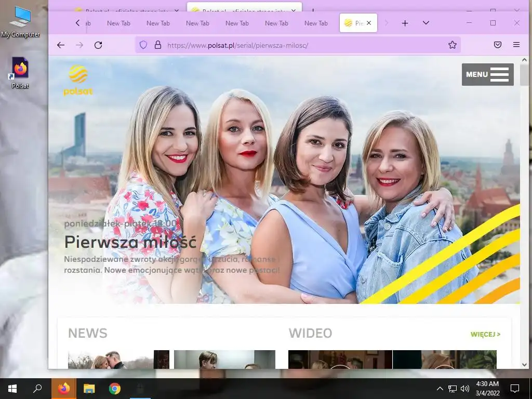The height and width of the screenshot is (399, 532).
Task: Bookmark this page with the star icon
Action: tap(453, 45)
